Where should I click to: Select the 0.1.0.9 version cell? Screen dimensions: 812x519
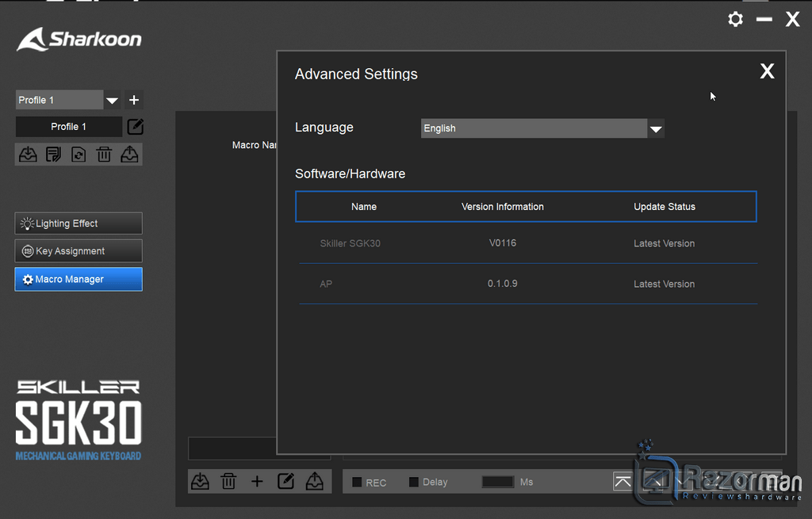(x=502, y=284)
